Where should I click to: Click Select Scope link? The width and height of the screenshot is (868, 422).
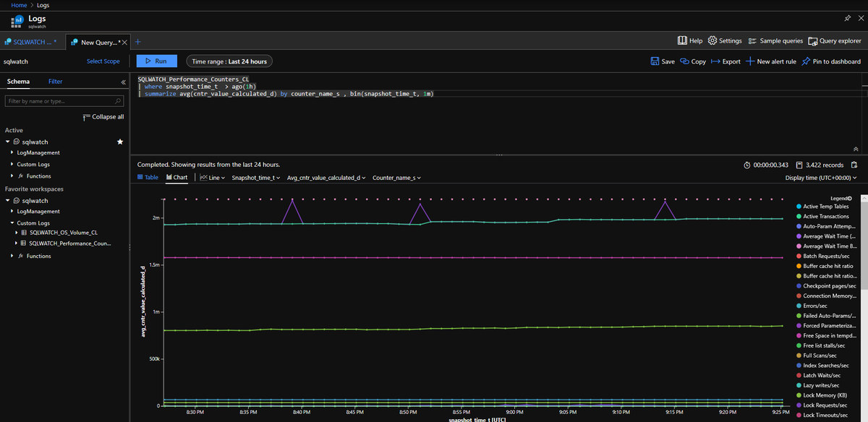coord(103,61)
